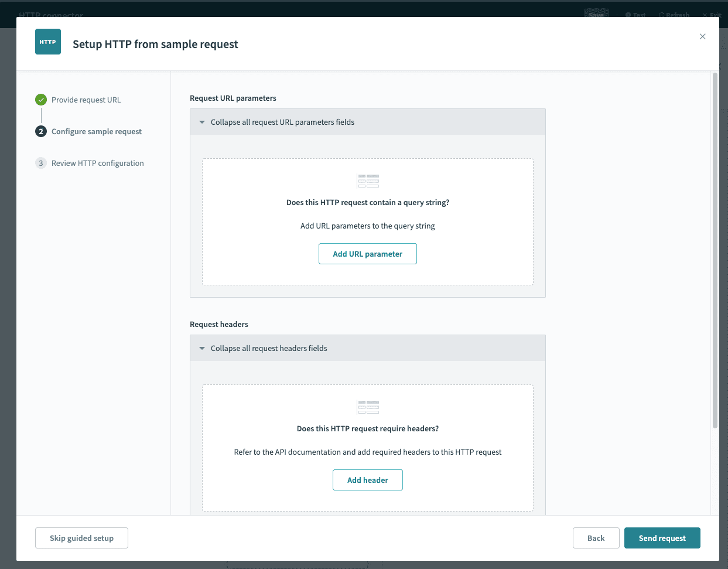Dismiss the dialog with the X
Image resolution: width=728 pixels, height=569 pixels.
tap(702, 36)
